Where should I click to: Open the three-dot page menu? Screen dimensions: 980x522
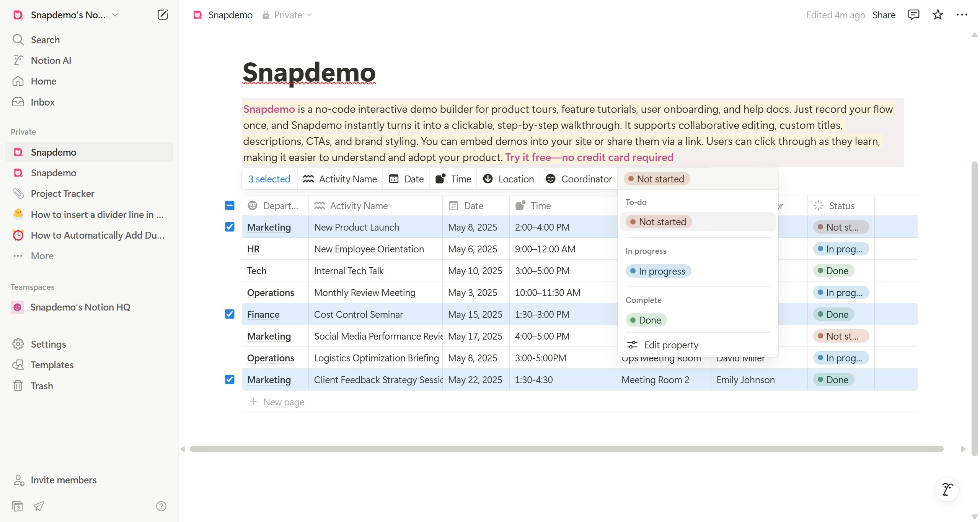(962, 15)
